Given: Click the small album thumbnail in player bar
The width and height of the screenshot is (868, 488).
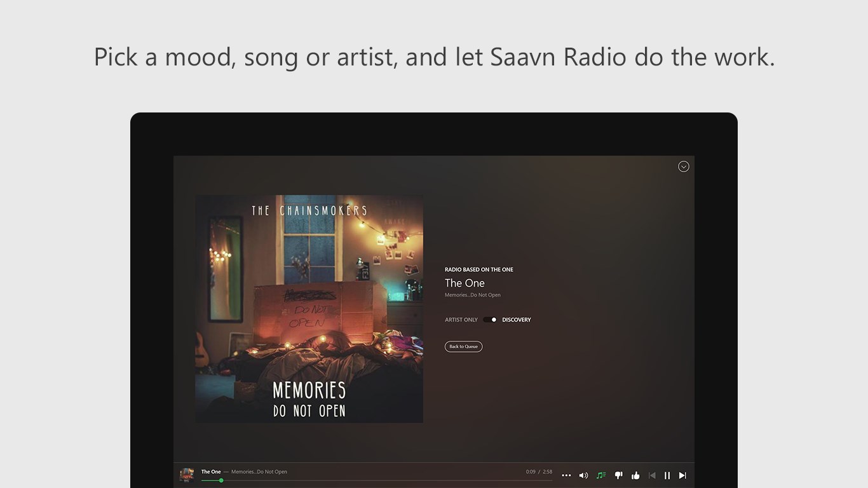Looking at the screenshot, I should [187, 475].
